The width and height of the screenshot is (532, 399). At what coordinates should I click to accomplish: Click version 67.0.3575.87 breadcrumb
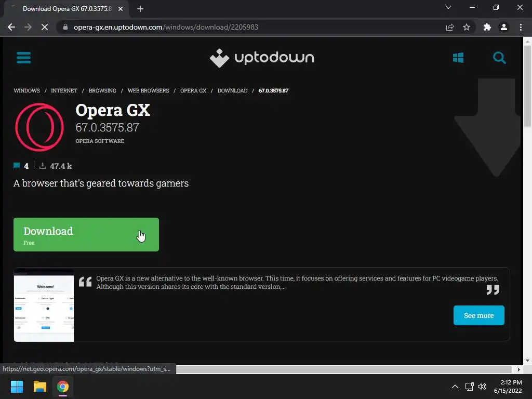click(x=273, y=90)
